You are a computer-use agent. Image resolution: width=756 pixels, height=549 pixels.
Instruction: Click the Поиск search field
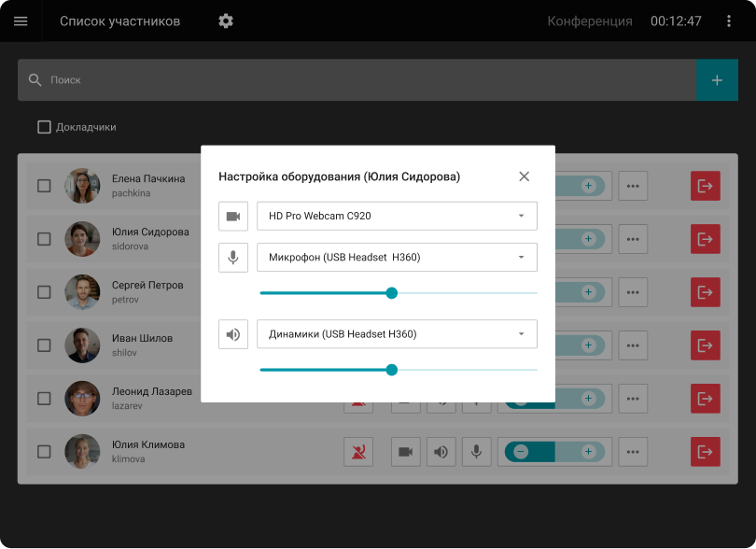point(364,80)
